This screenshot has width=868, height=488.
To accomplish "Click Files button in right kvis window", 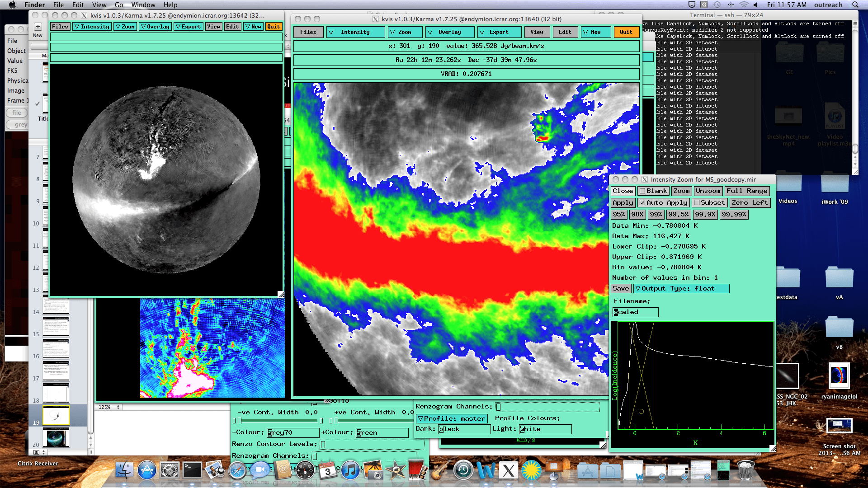I will coord(308,32).
